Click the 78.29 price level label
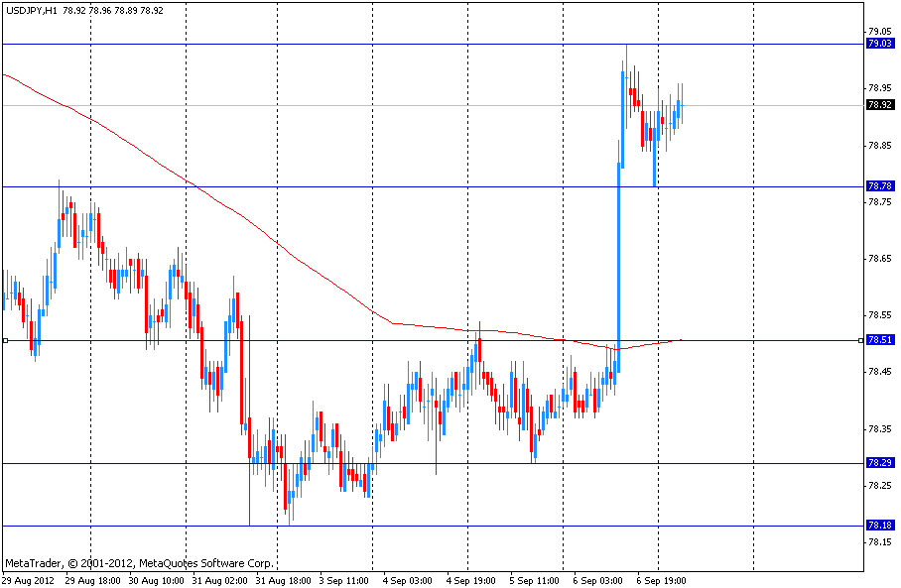Screen dimensions: 901x588 click(880, 463)
